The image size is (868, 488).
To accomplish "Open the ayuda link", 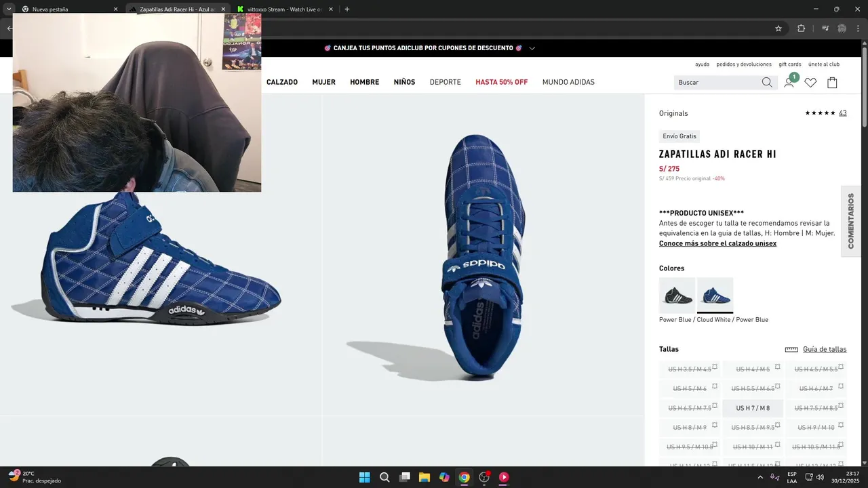I will [x=703, y=64].
